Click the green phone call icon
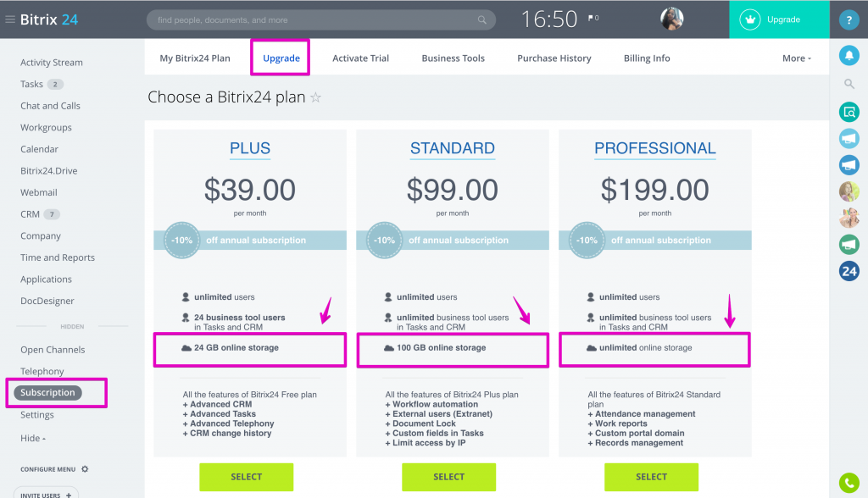Image resolution: width=868 pixels, height=498 pixels. (x=849, y=483)
